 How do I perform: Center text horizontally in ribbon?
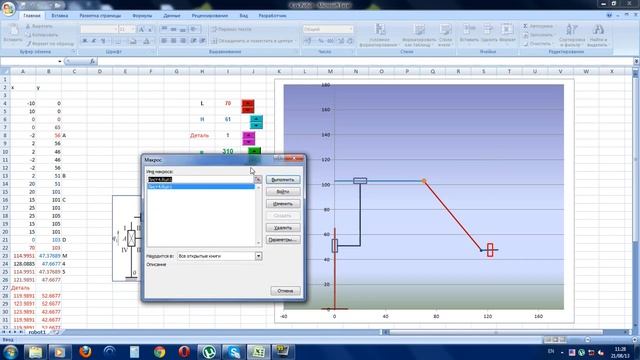coord(173,41)
